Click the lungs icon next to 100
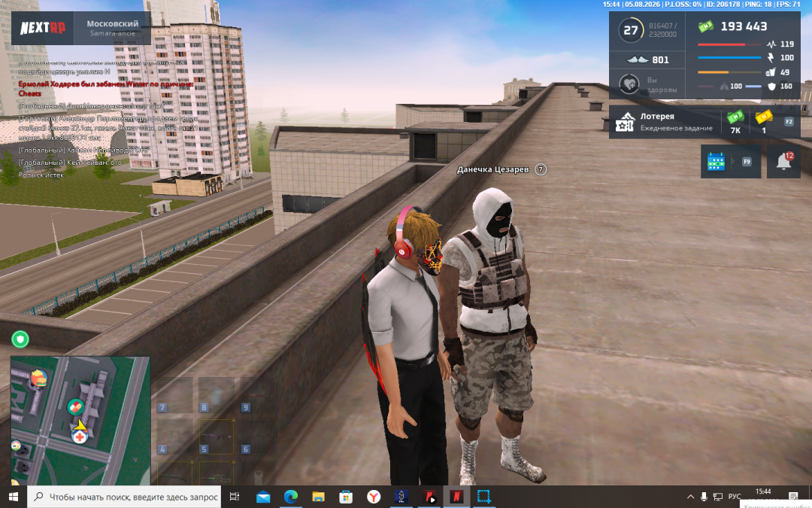 [x=724, y=86]
